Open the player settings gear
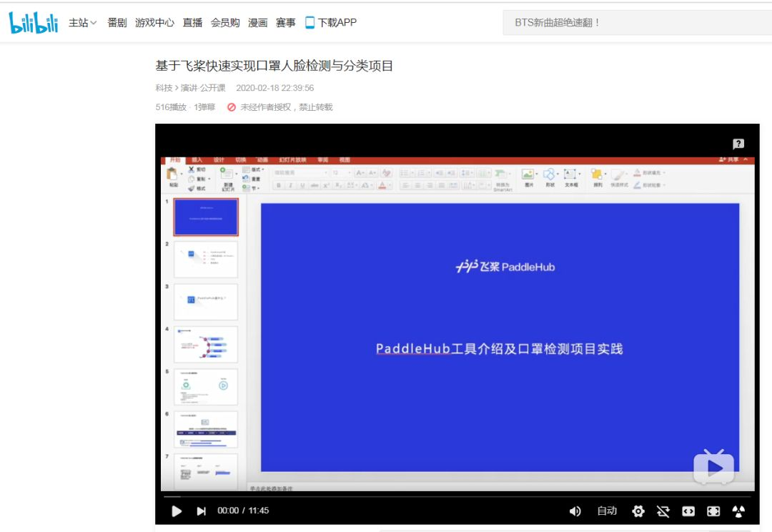This screenshot has height=532, width=772. [638, 511]
